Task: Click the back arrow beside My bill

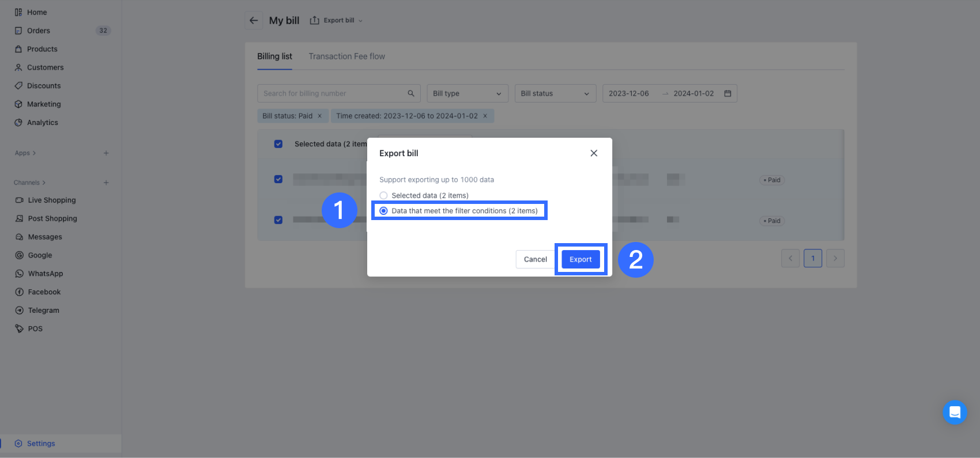Action: 254,21
